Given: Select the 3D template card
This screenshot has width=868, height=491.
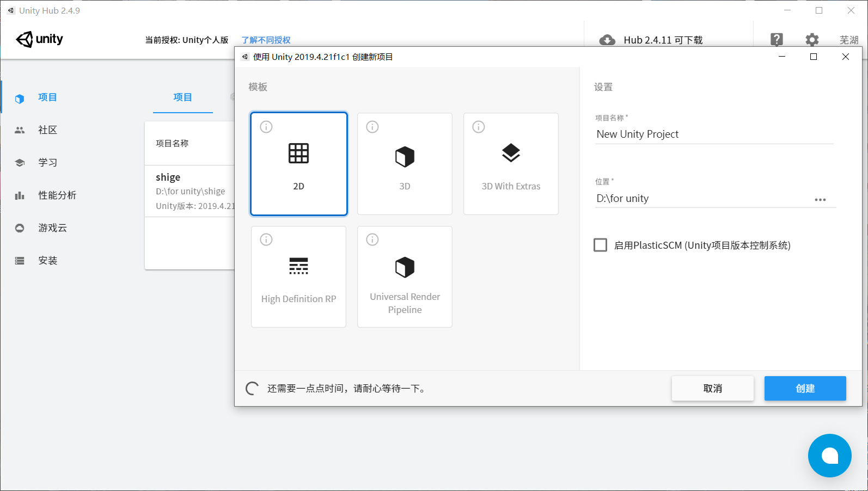Looking at the screenshot, I should [405, 164].
